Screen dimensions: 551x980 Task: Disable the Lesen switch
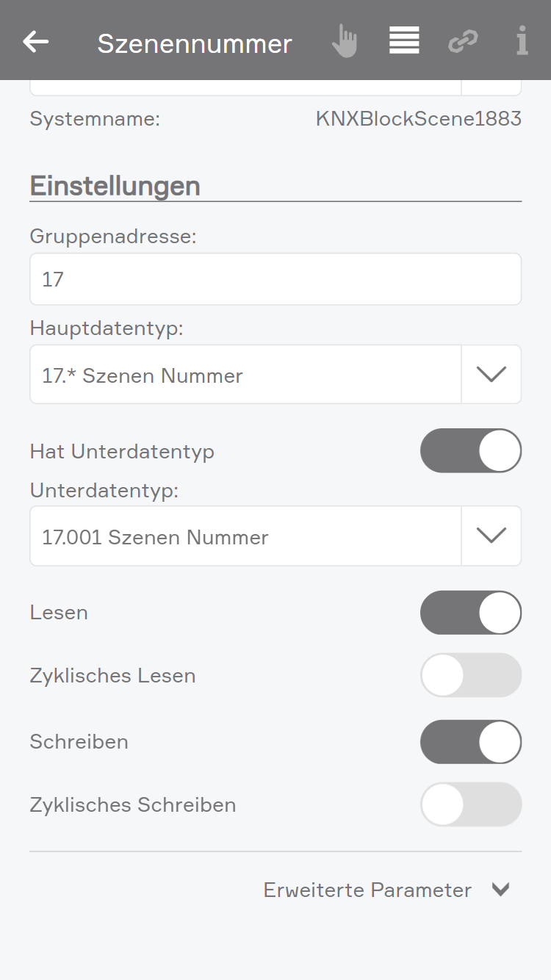470,613
